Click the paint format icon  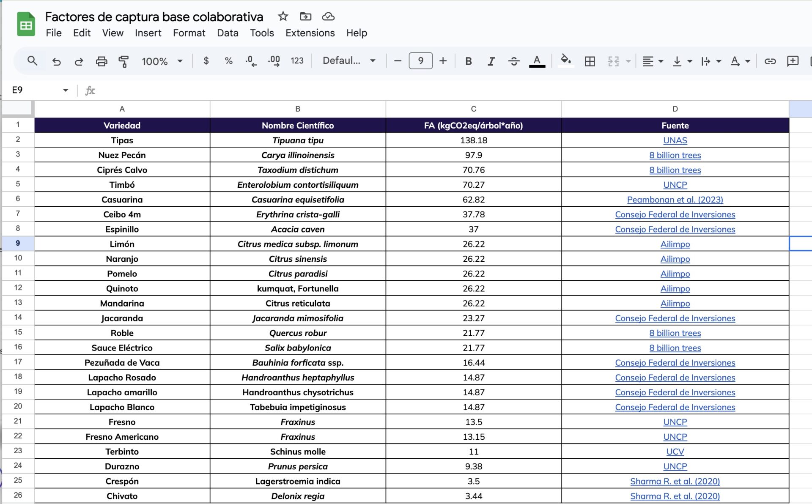pos(123,61)
